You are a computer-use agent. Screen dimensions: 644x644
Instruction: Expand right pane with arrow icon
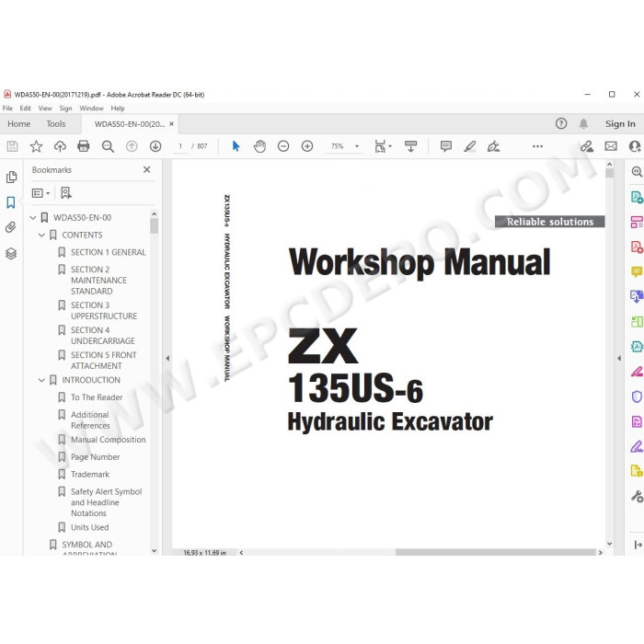tap(638, 545)
